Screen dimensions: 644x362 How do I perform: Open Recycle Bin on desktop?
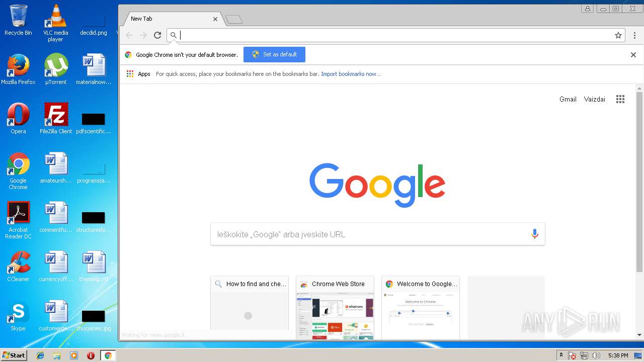(x=18, y=20)
